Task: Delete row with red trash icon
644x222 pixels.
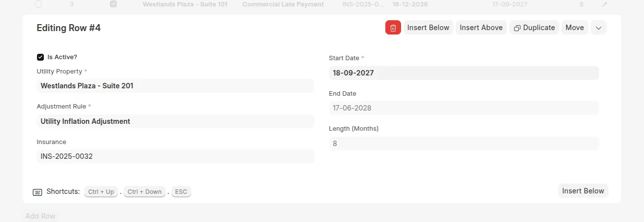Action: (x=393, y=28)
